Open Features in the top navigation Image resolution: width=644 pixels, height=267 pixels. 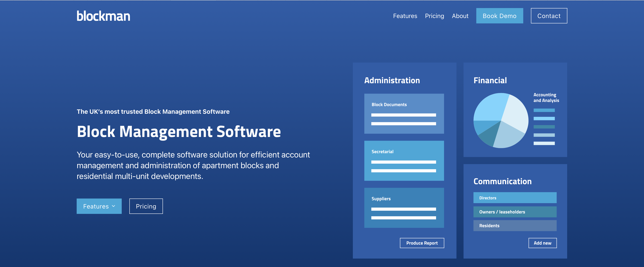405,16
